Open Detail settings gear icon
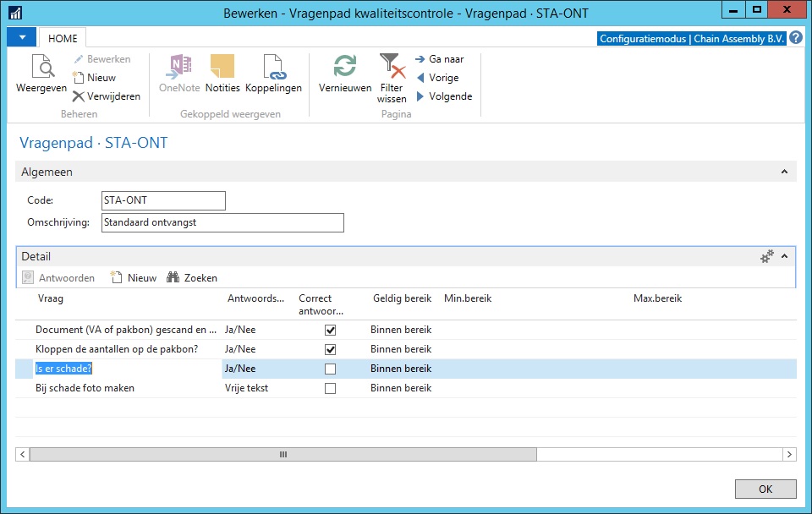This screenshot has height=514, width=812. [x=767, y=256]
